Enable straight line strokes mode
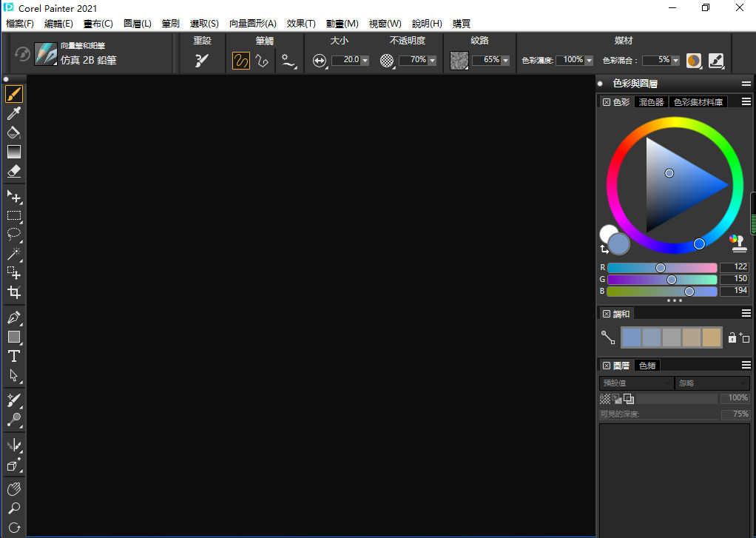The image size is (756, 538). (x=262, y=61)
